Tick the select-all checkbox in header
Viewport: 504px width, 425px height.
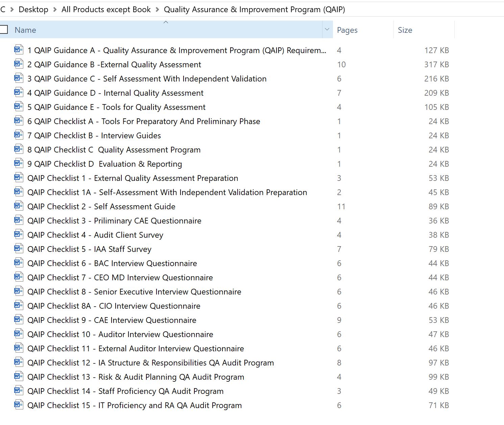[x=4, y=30]
